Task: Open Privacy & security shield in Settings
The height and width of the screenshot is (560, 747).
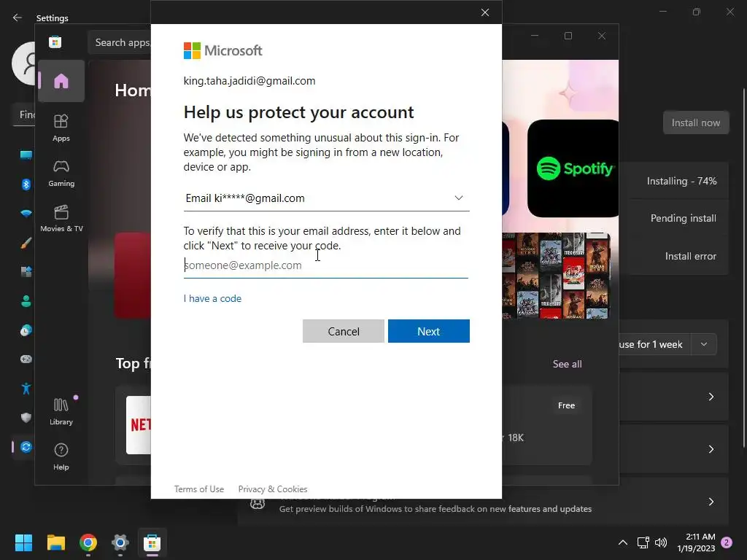Action: [x=26, y=418]
